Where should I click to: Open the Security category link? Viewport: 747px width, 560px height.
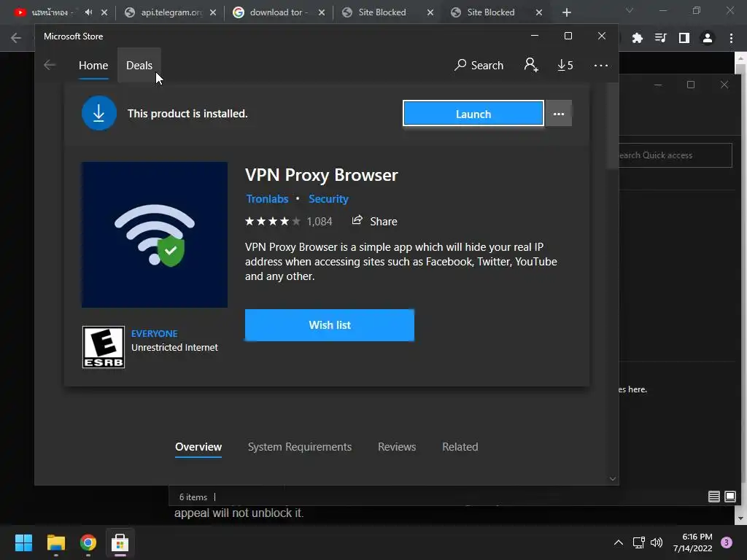[x=329, y=199]
